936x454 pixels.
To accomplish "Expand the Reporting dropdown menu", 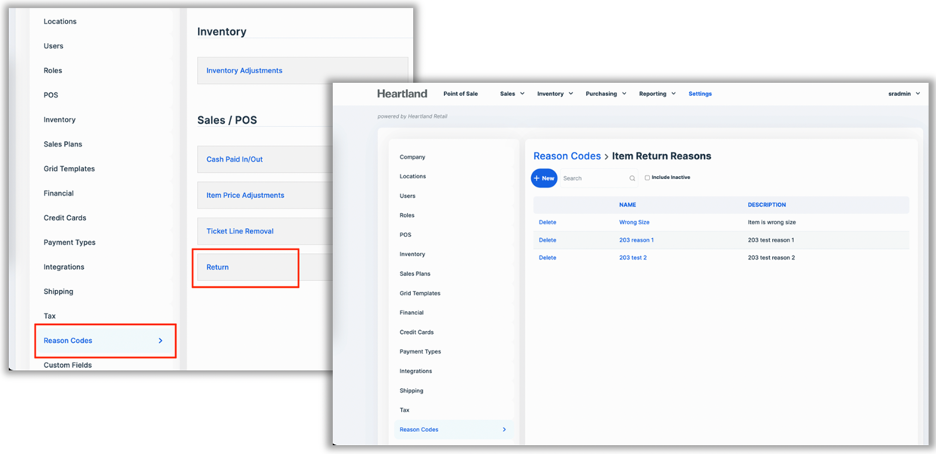I will click(x=657, y=94).
